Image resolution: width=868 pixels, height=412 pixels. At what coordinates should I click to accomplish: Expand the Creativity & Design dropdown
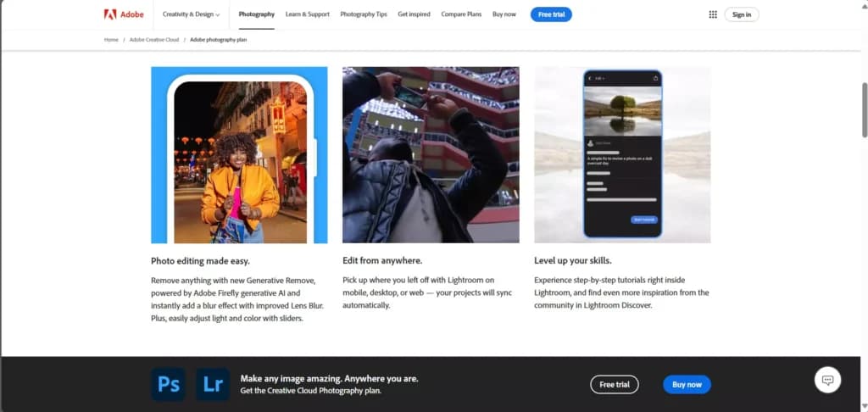(191, 14)
